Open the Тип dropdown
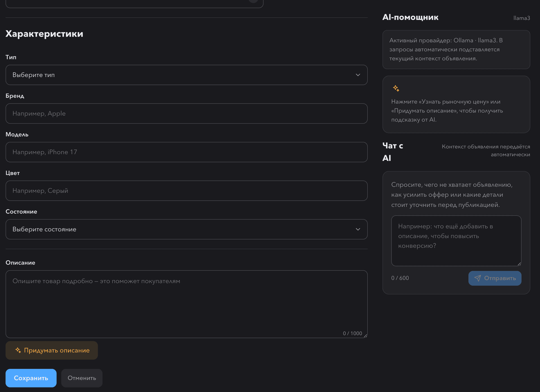The height and width of the screenshot is (392, 540). (186, 75)
